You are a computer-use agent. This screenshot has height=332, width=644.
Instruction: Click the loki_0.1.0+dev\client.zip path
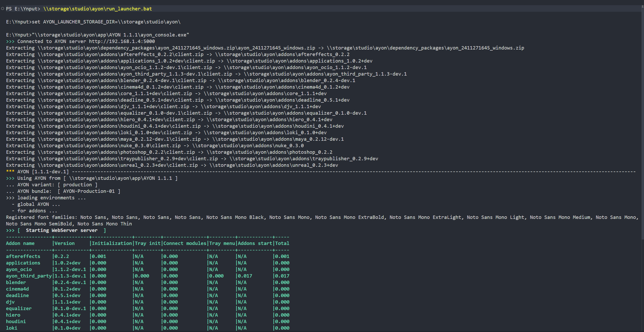coord(115,132)
